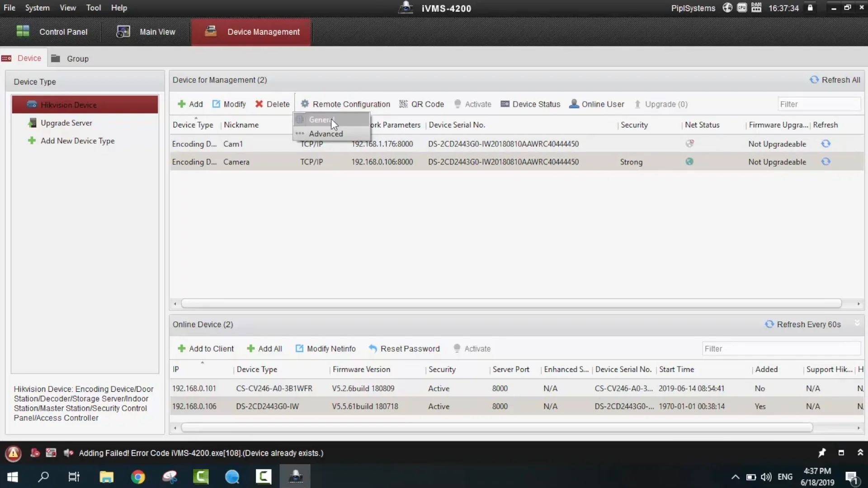Screen dimensions: 868x488
Task: Sort online devices by Firmware Version
Action: (x=361, y=369)
